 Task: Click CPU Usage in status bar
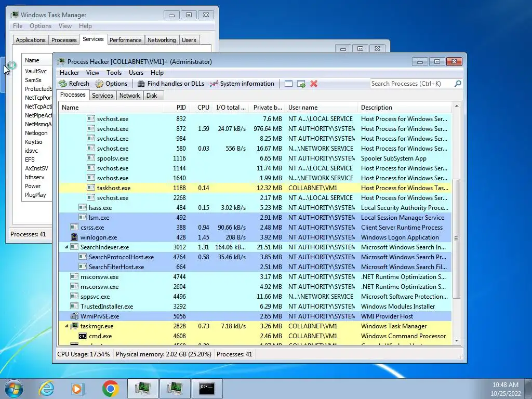point(84,354)
